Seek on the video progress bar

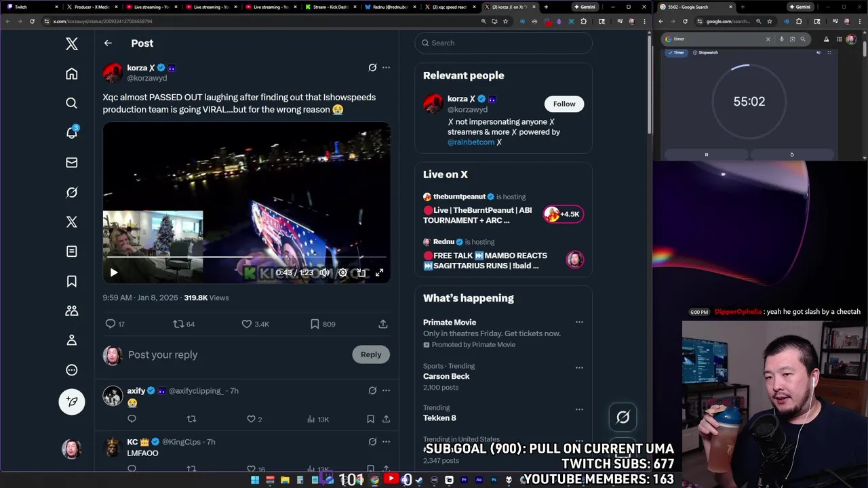click(246, 257)
